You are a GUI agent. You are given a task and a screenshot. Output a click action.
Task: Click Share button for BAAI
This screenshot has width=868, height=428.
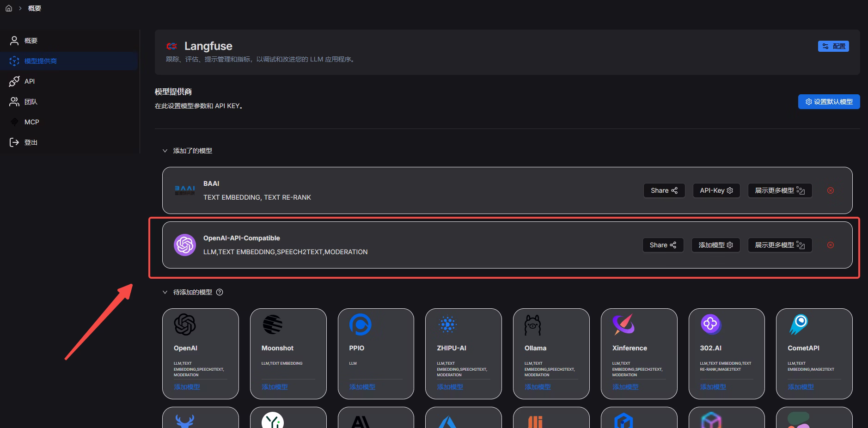click(x=664, y=190)
